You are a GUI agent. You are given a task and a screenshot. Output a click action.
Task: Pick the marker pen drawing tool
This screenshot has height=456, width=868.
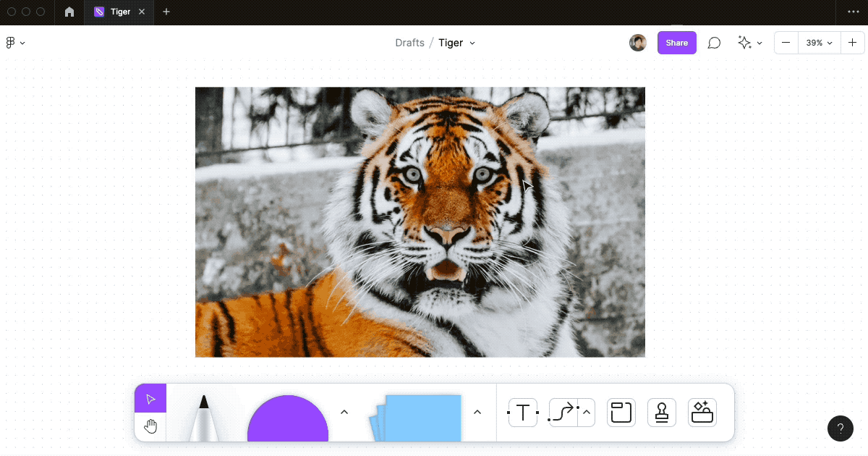point(203,418)
